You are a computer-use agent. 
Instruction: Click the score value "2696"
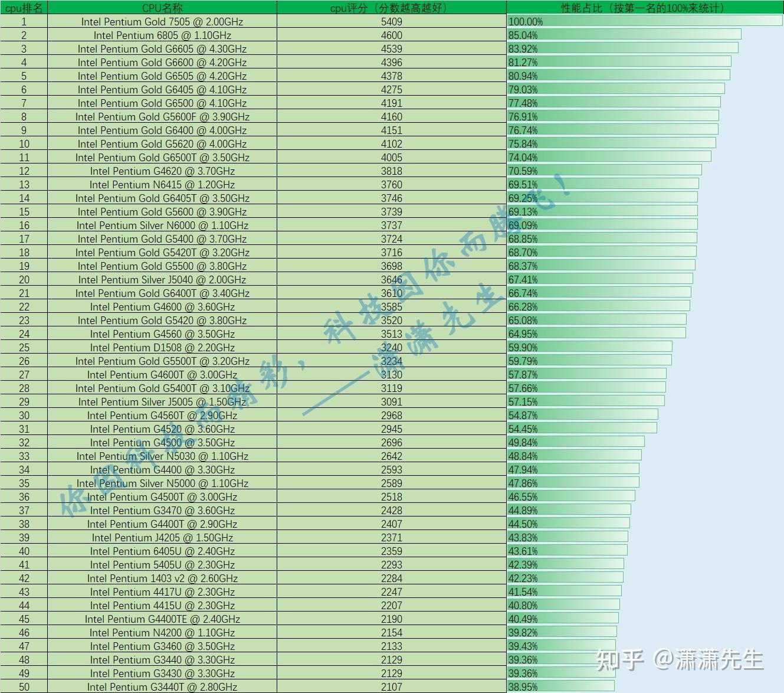(x=392, y=442)
